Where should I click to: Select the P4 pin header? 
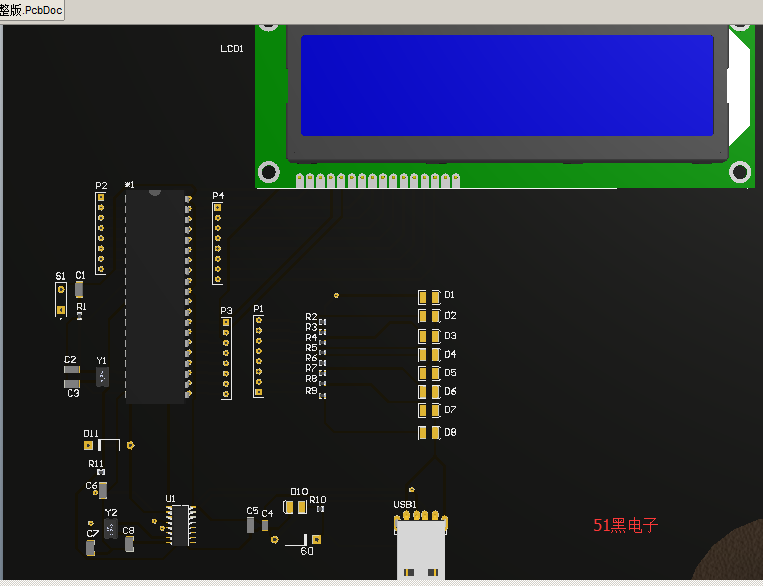[x=218, y=243]
